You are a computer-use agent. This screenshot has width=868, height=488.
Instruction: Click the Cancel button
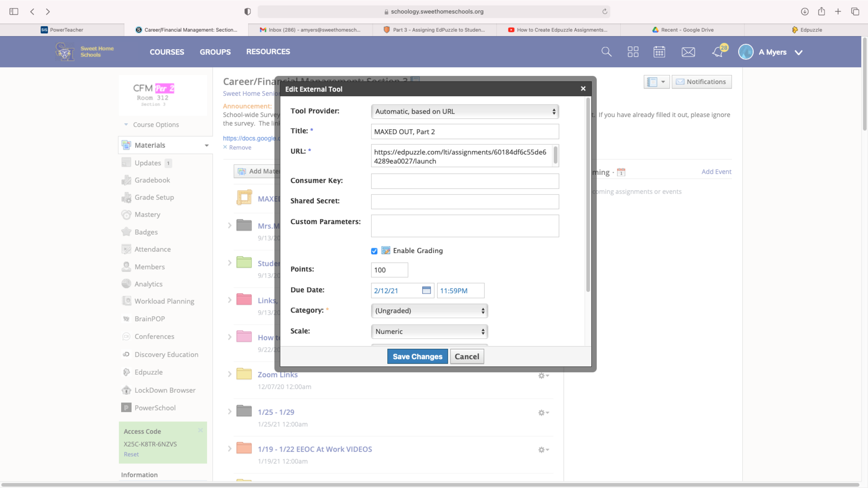click(467, 356)
